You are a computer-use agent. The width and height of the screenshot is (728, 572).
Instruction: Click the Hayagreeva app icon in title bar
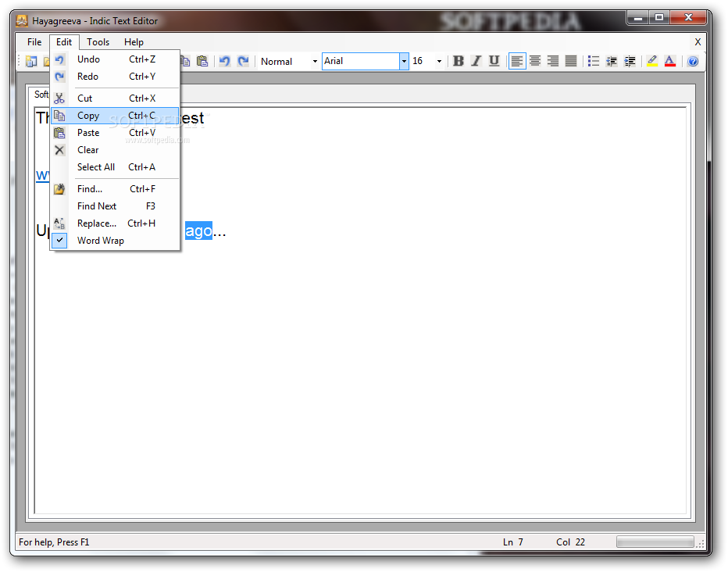click(x=22, y=21)
